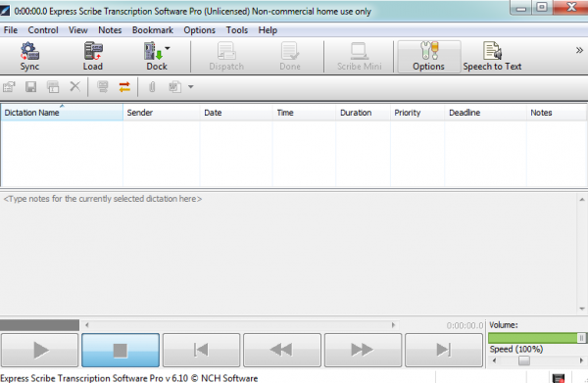Expand the toolbar overflow chevron
Screen dimensions: 588x383
tap(579, 50)
